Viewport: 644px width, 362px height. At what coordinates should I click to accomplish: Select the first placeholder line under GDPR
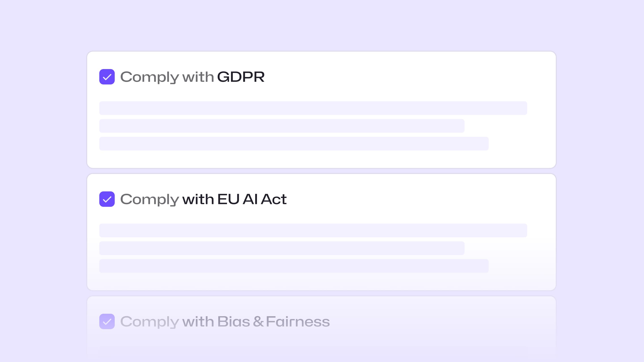pos(313,108)
